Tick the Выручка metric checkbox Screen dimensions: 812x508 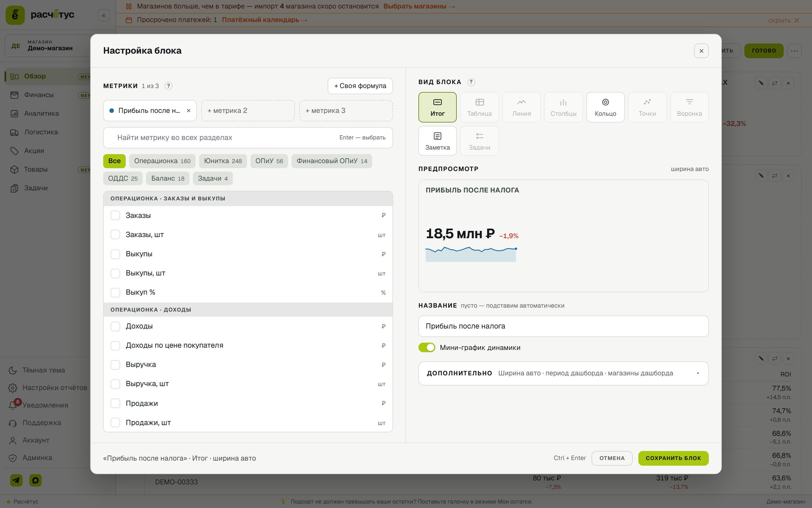pos(115,365)
